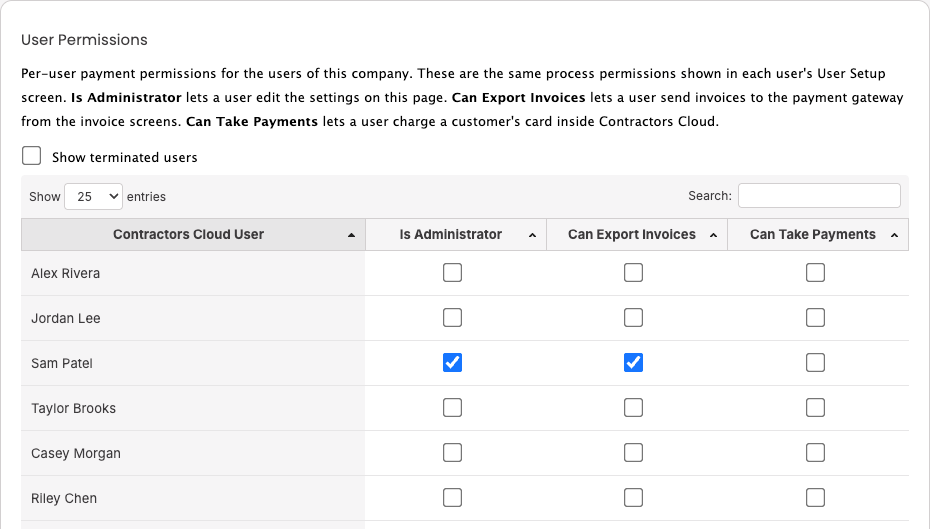Click the Alex Rivera user name
This screenshot has width=930, height=529.
pos(66,273)
